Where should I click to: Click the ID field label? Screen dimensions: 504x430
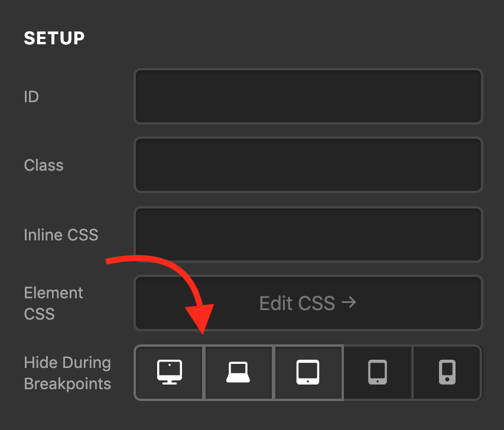click(31, 96)
